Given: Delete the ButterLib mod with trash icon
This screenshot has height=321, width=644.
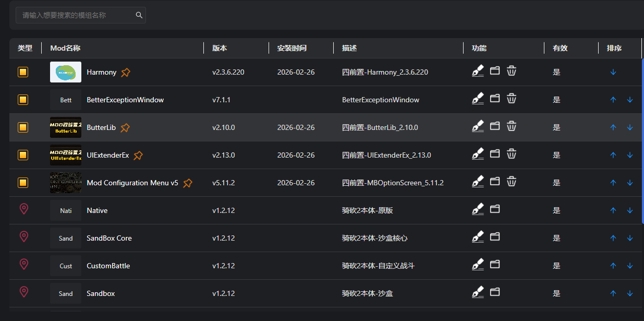Looking at the screenshot, I should pyautogui.click(x=512, y=126).
